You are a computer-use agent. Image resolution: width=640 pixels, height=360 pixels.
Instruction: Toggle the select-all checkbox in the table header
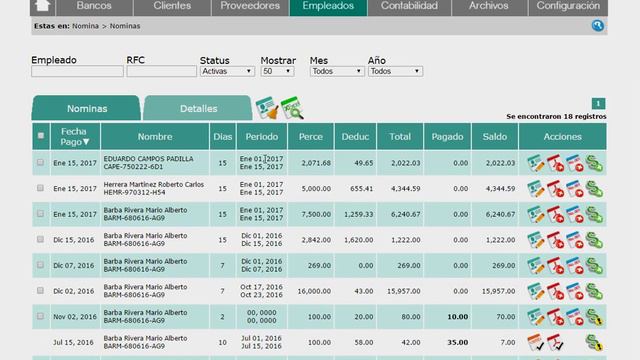pos(41,136)
